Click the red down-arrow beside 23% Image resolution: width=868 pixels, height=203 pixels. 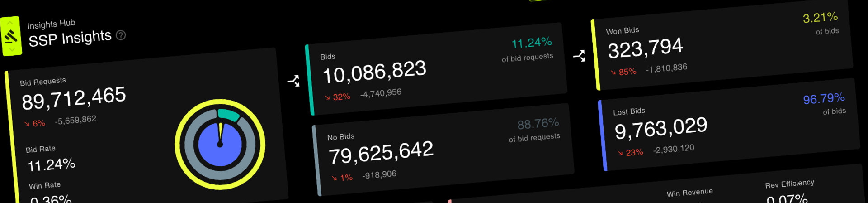[620, 153]
